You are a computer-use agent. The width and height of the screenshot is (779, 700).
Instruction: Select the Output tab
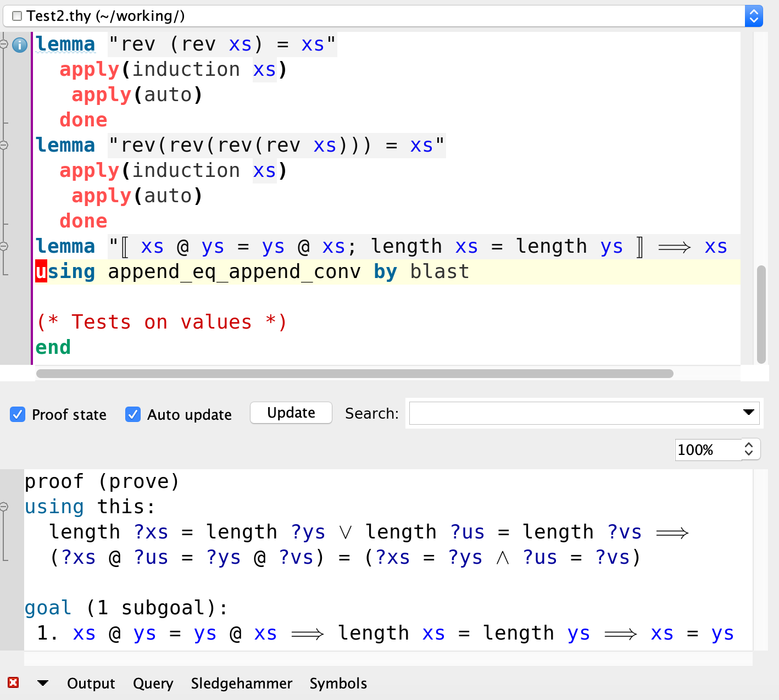point(91,684)
